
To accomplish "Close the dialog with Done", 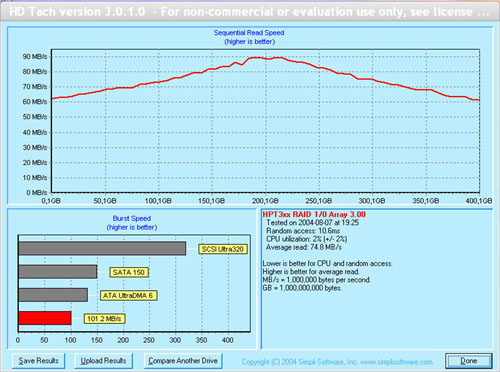I will point(469,361).
